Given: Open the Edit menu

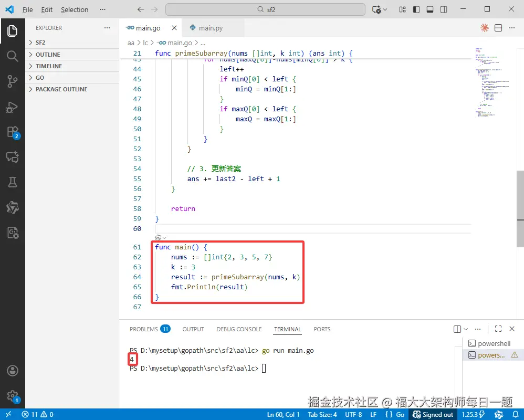Looking at the screenshot, I should (x=47, y=9).
